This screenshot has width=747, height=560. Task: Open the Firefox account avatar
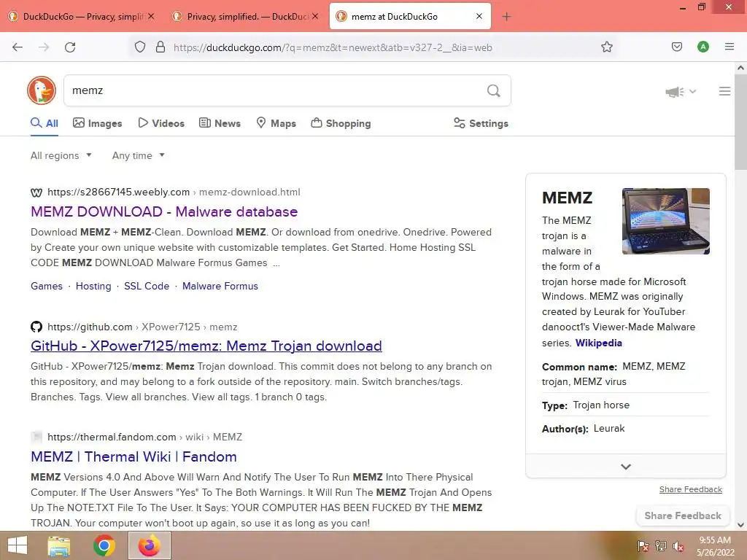[703, 47]
